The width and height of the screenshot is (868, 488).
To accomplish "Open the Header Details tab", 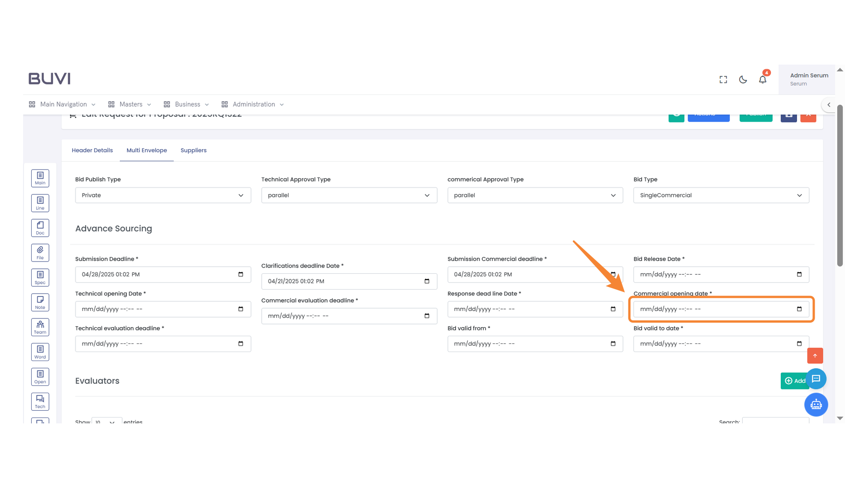I will [92, 150].
